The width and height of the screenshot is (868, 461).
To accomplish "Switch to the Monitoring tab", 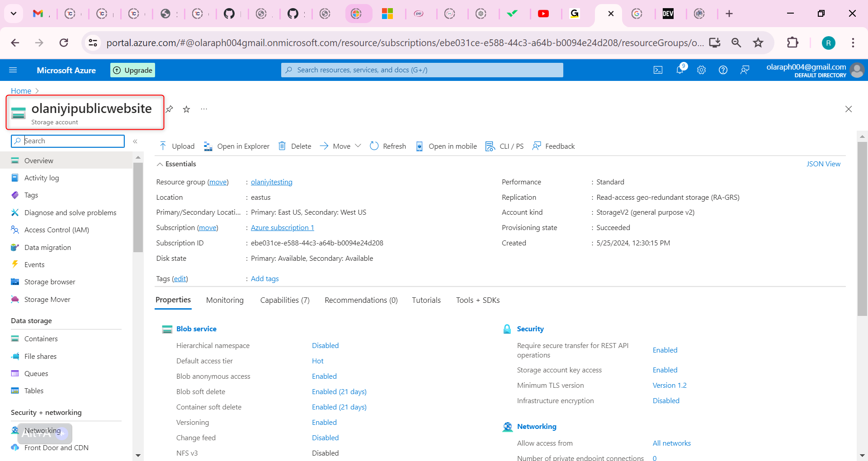I will coord(224,300).
